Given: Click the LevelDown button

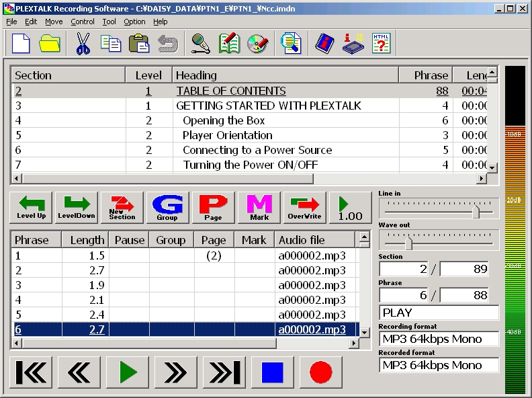Looking at the screenshot, I should click(x=77, y=207).
